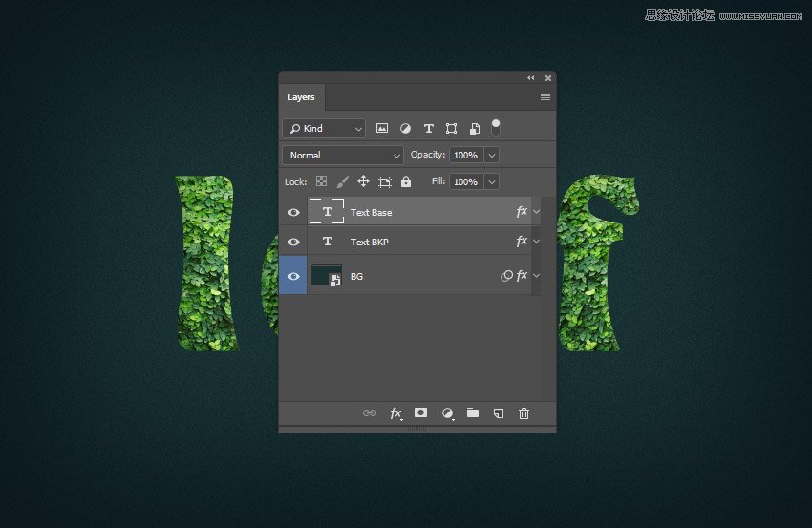The image size is (812, 528).
Task: Open the Normal blend mode dropdown
Action: coord(343,155)
